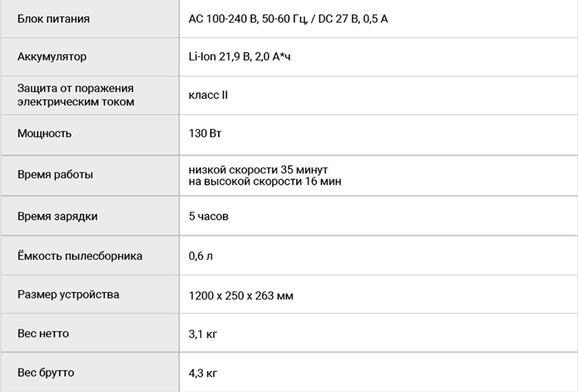Click the "Время работы" row label
Image resolution: width=578 pixels, height=392 pixels.
[55, 175]
